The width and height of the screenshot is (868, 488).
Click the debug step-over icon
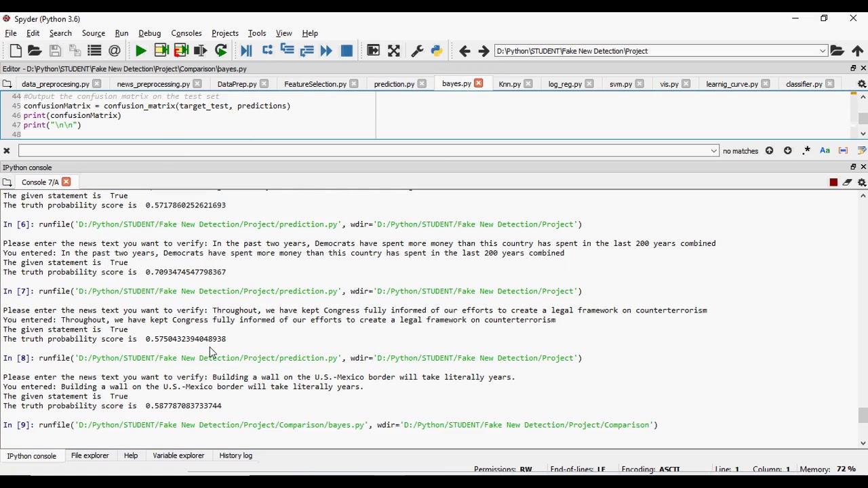pyautogui.click(x=267, y=51)
